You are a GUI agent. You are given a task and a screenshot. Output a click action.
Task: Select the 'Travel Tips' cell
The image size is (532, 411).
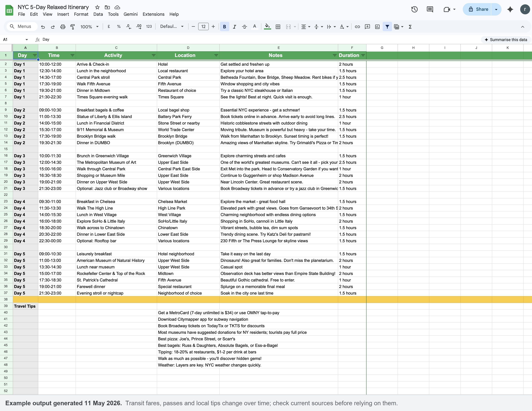[26, 306]
